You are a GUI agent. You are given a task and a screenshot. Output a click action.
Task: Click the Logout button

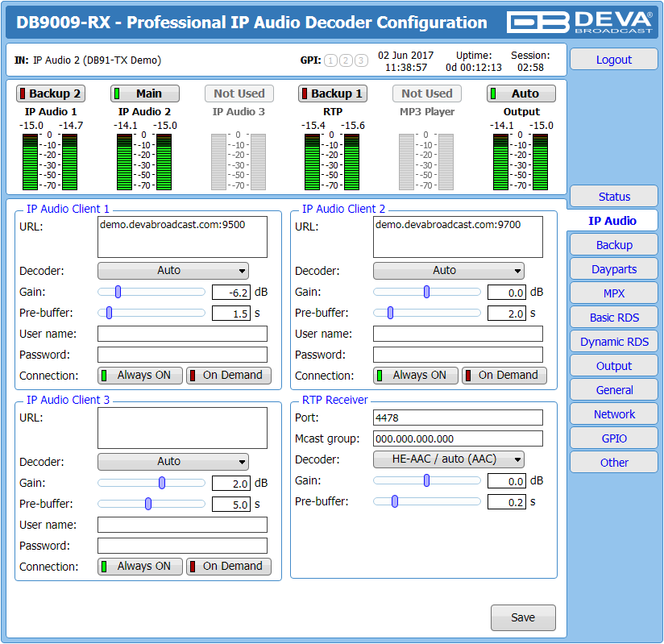[614, 60]
